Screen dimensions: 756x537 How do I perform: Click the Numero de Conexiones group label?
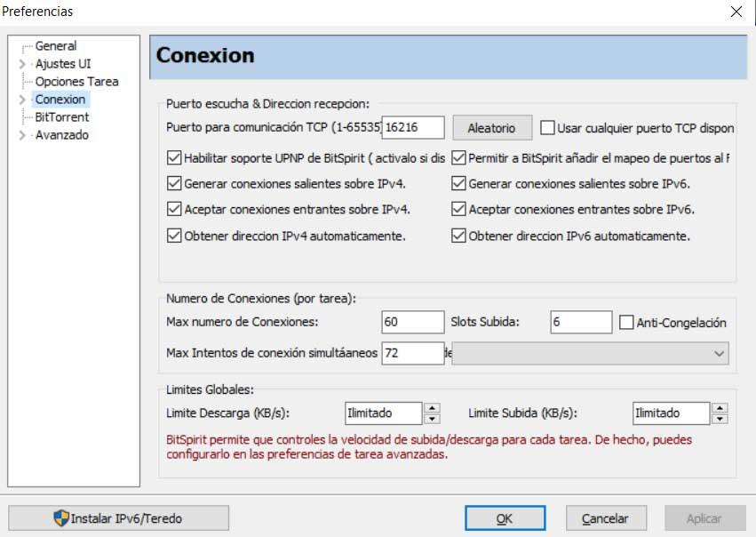pos(261,298)
